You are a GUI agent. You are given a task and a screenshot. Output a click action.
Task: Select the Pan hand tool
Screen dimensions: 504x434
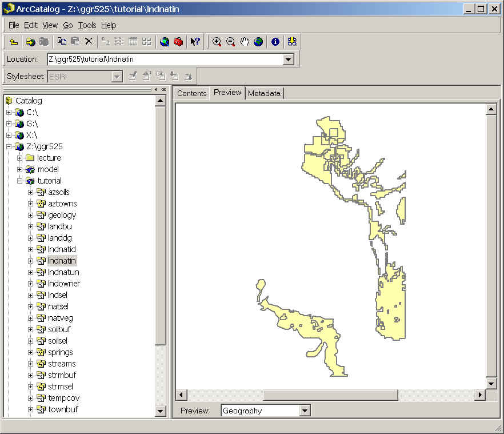[x=245, y=42]
